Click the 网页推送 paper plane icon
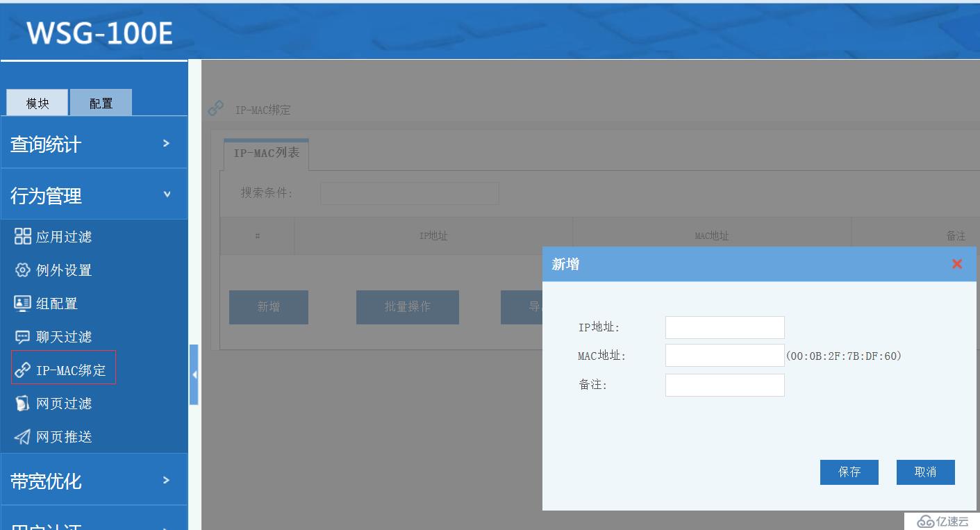This screenshot has height=530, width=980. 23,436
